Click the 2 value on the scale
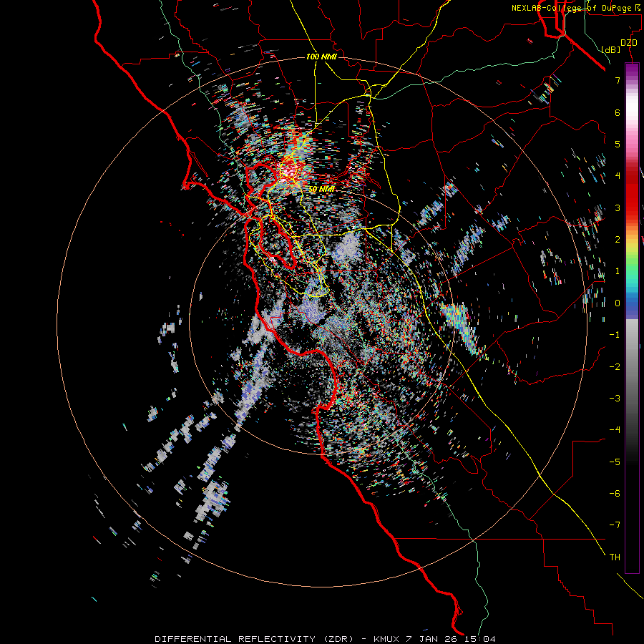The height and width of the screenshot is (644, 644). (618, 239)
